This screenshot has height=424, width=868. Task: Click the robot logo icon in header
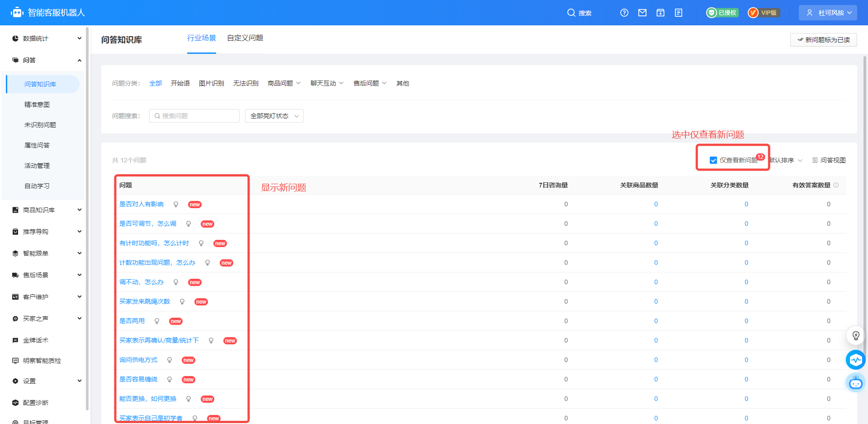[17, 12]
